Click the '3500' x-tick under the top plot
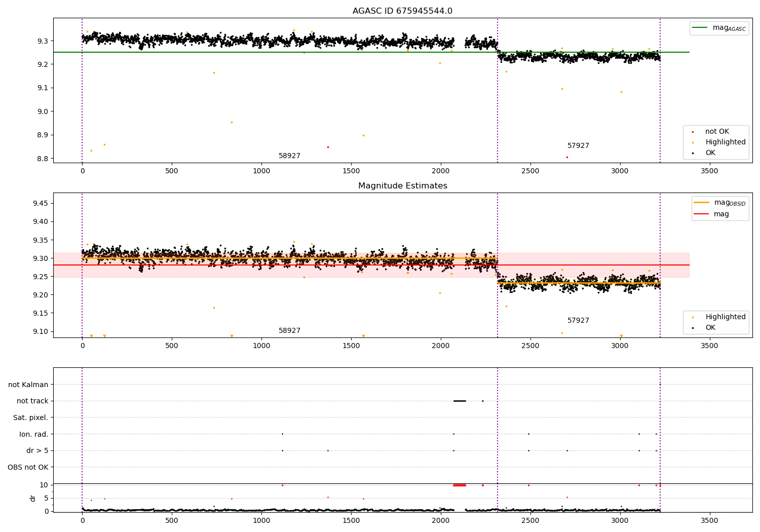Image resolution: width=760 pixels, height=532 pixels. 709,171
